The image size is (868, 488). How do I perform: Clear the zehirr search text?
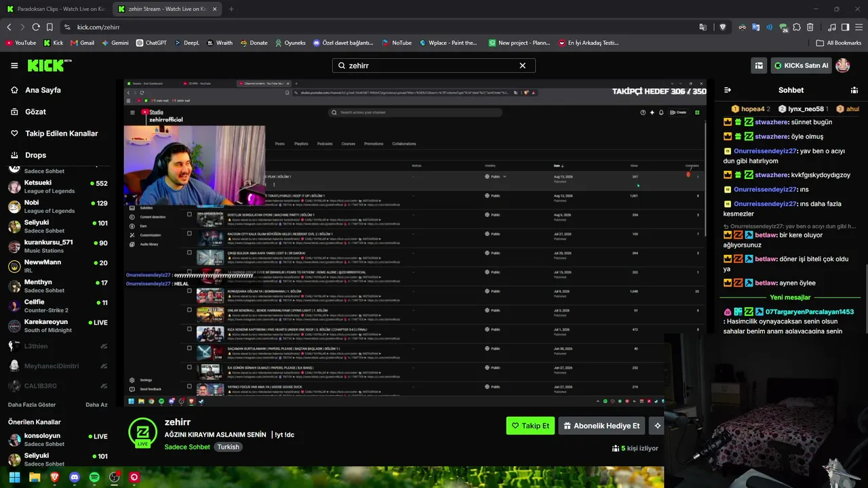pyautogui.click(x=522, y=66)
